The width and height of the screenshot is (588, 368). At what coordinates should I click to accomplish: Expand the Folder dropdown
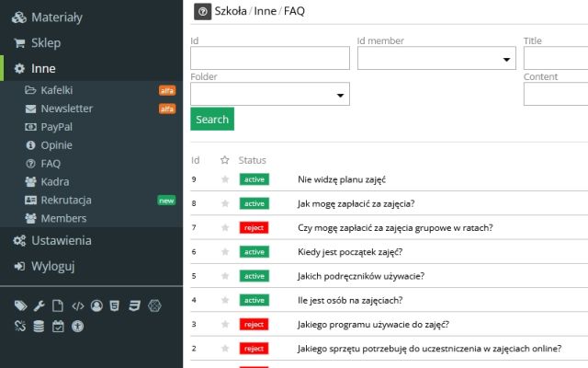(x=270, y=94)
